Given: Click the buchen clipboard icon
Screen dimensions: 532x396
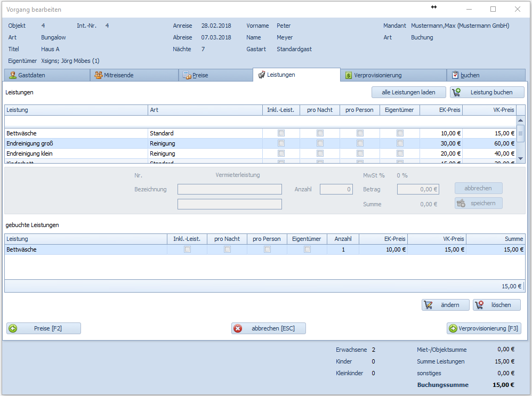Looking at the screenshot, I should [455, 75].
